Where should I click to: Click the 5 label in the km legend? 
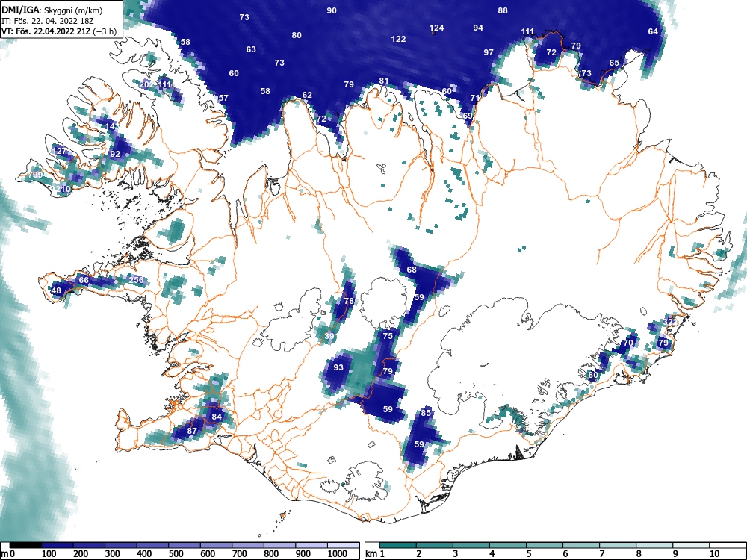pos(529,554)
